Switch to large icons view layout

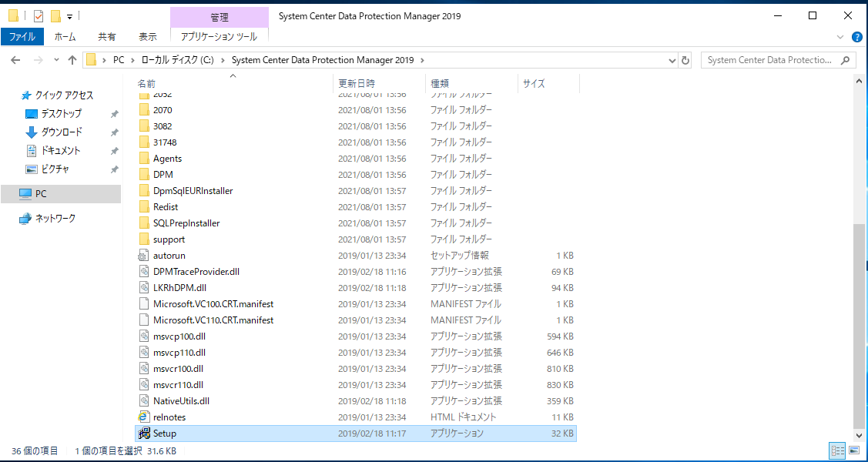854,450
